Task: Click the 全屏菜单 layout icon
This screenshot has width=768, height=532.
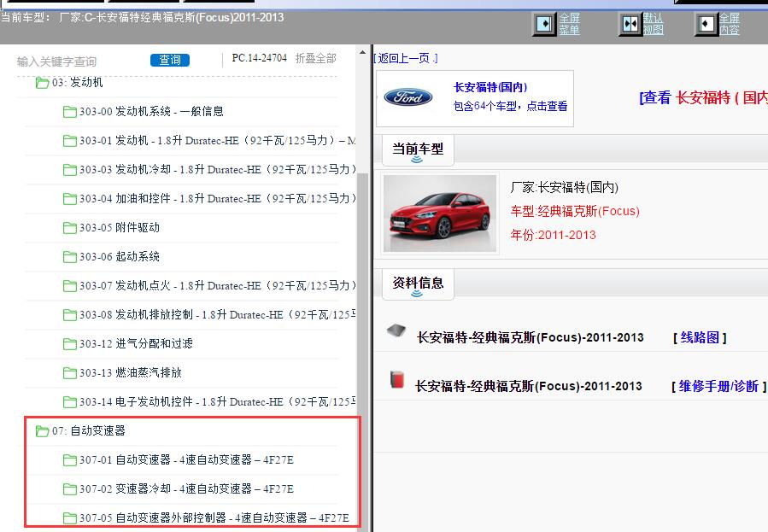Action: point(544,24)
